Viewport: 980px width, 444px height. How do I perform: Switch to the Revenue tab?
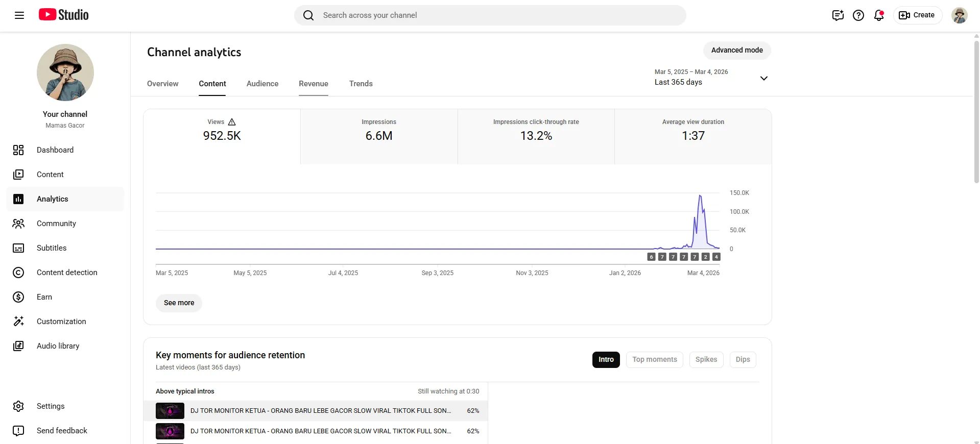coord(314,84)
